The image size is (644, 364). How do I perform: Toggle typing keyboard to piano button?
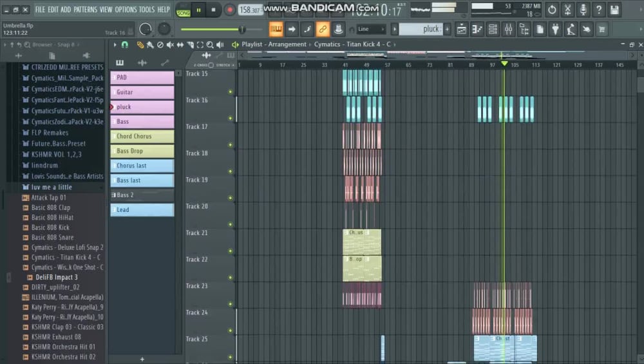click(276, 29)
